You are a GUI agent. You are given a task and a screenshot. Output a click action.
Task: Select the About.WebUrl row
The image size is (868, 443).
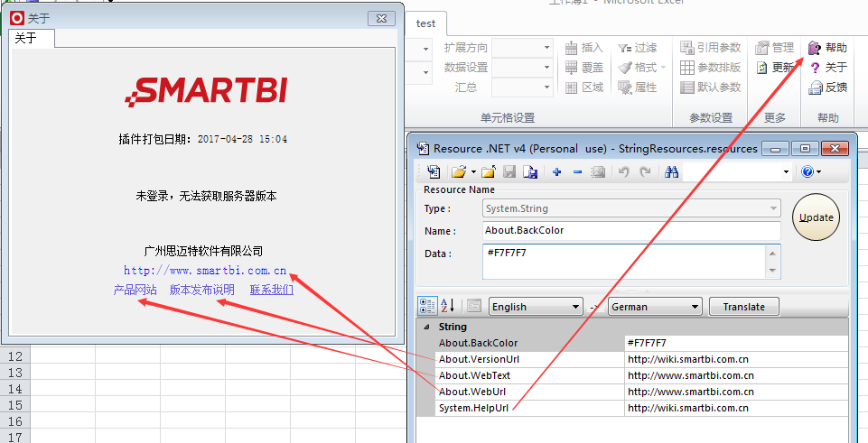pyautogui.click(x=641, y=392)
